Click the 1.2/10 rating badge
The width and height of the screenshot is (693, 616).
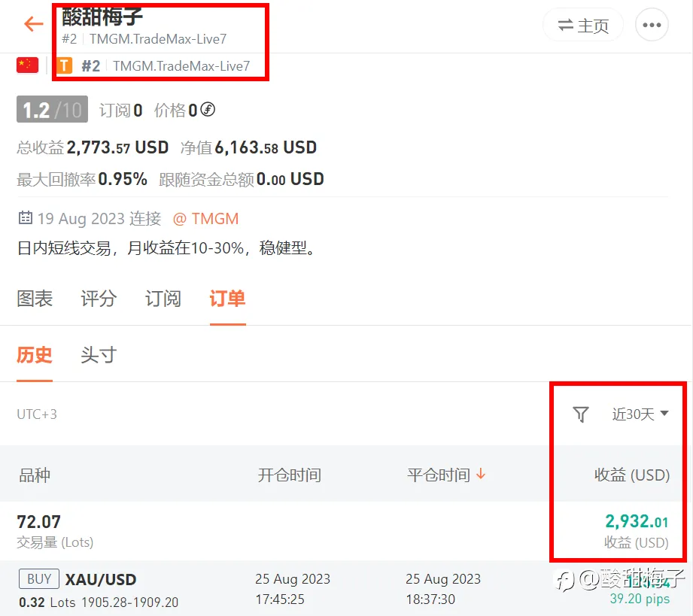[x=52, y=109]
